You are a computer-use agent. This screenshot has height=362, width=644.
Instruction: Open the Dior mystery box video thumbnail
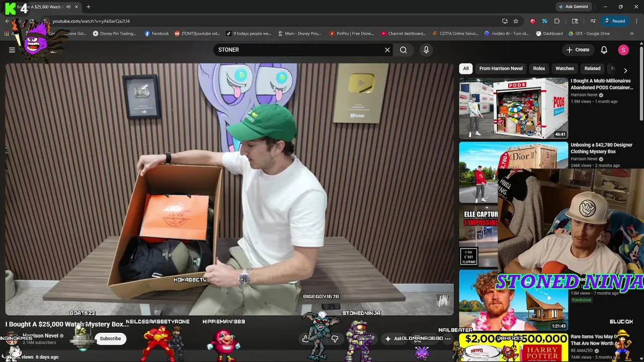[x=513, y=171]
